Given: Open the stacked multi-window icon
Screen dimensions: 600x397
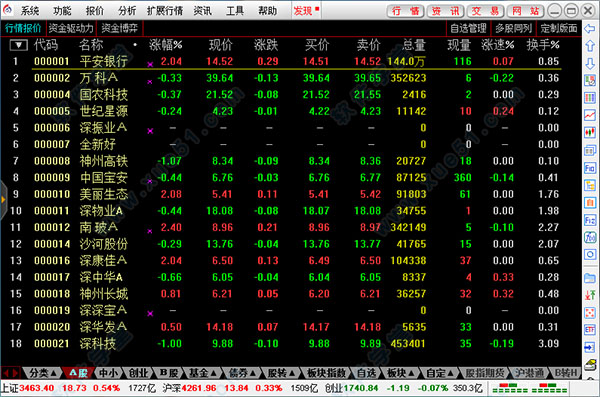Looking at the screenshot, I should 590,150.
